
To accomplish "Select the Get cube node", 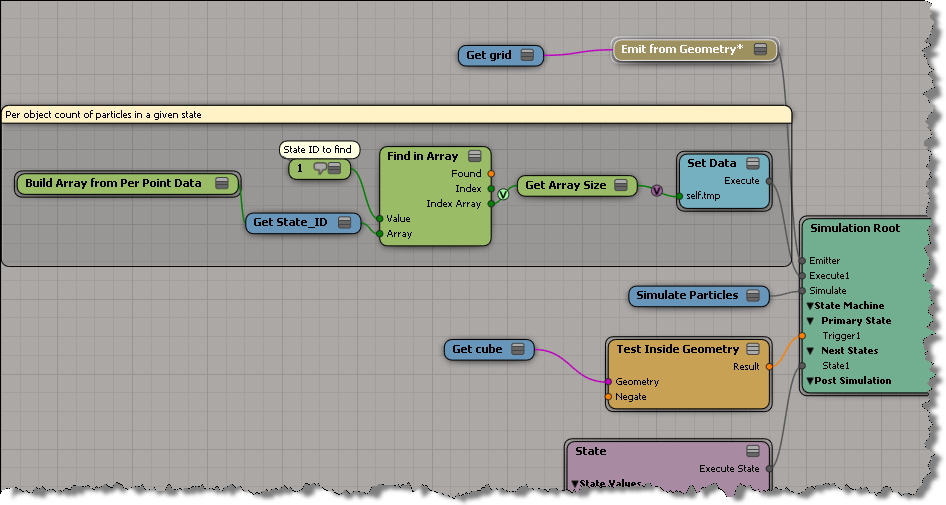I will (476, 349).
